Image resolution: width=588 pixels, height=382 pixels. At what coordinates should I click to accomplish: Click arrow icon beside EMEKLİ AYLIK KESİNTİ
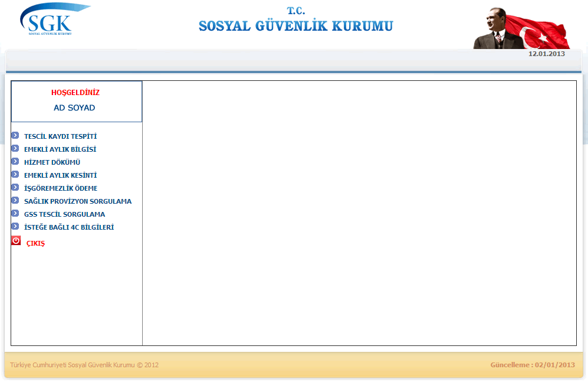click(15, 174)
